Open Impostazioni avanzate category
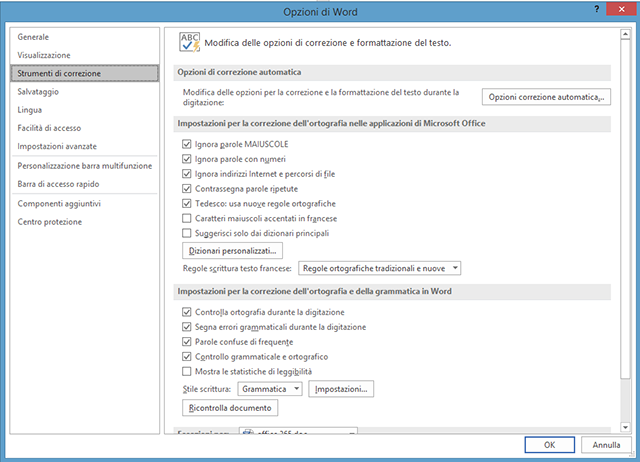 click(84, 146)
